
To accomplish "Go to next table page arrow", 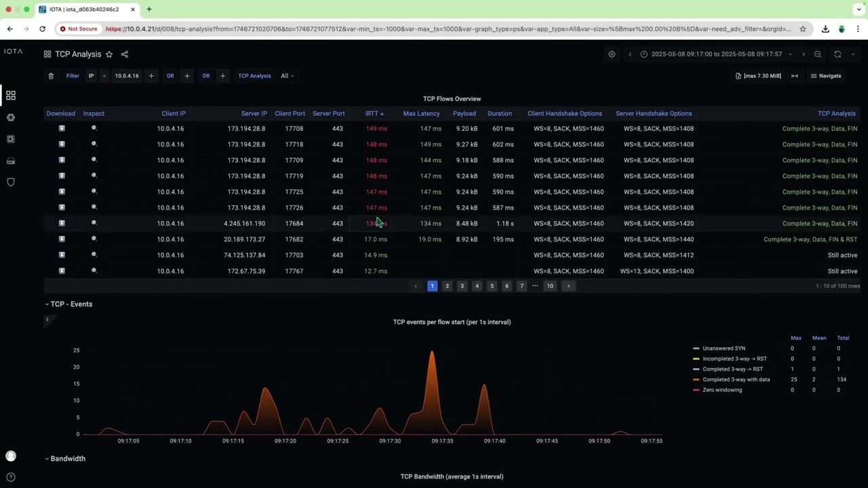I will pos(568,286).
